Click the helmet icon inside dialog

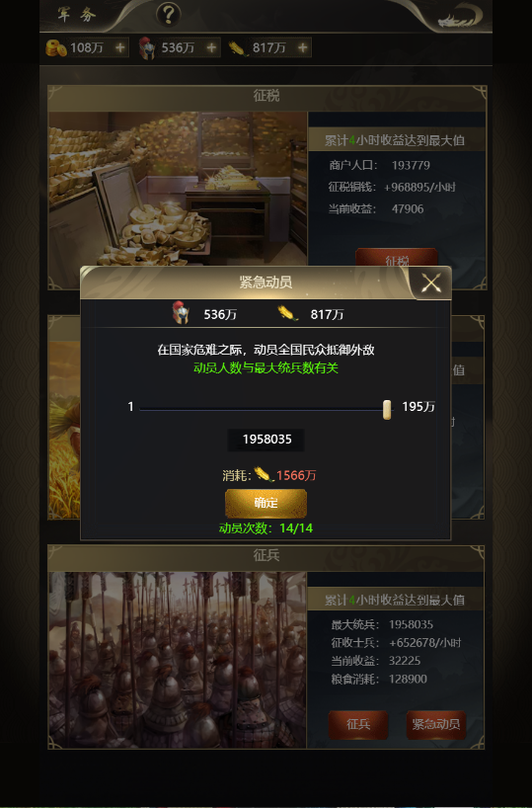coord(181,313)
